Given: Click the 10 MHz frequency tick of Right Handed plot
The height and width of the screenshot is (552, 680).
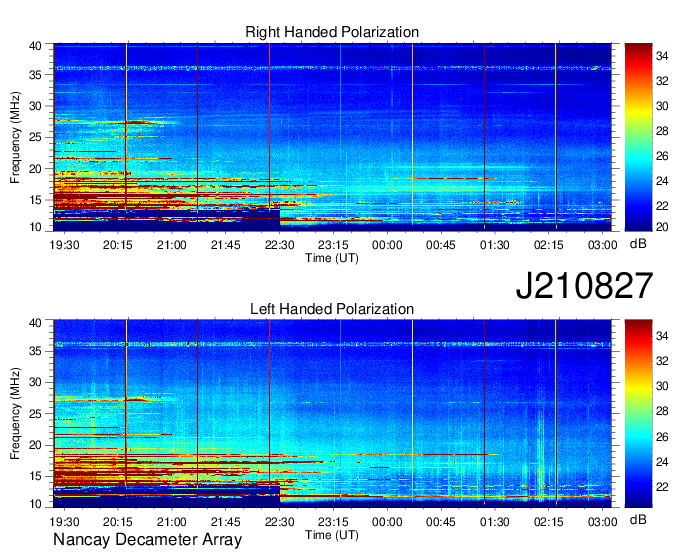Looking at the screenshot, I should coord(35,227).
